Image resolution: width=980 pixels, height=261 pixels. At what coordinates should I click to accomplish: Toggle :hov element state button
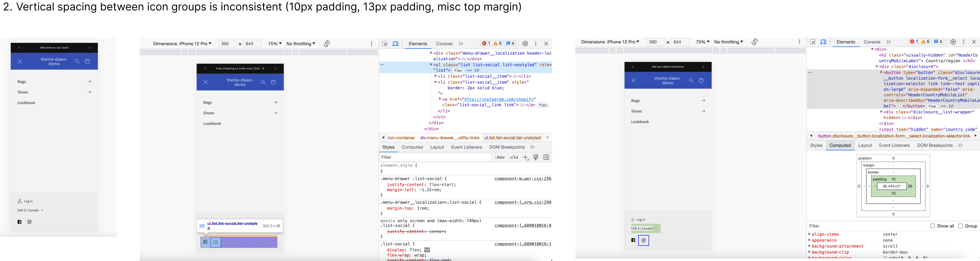pyautogui.click(x=500, y=157)
